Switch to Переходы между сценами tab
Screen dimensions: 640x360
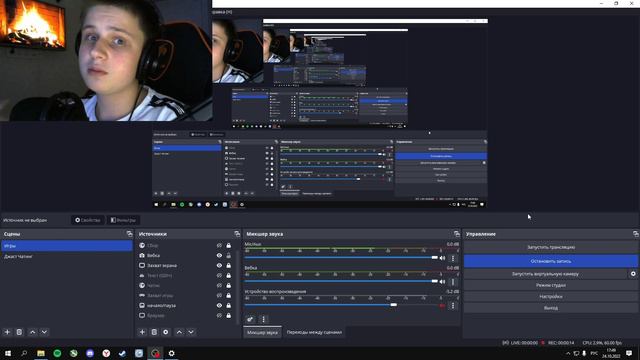[314, 332]
